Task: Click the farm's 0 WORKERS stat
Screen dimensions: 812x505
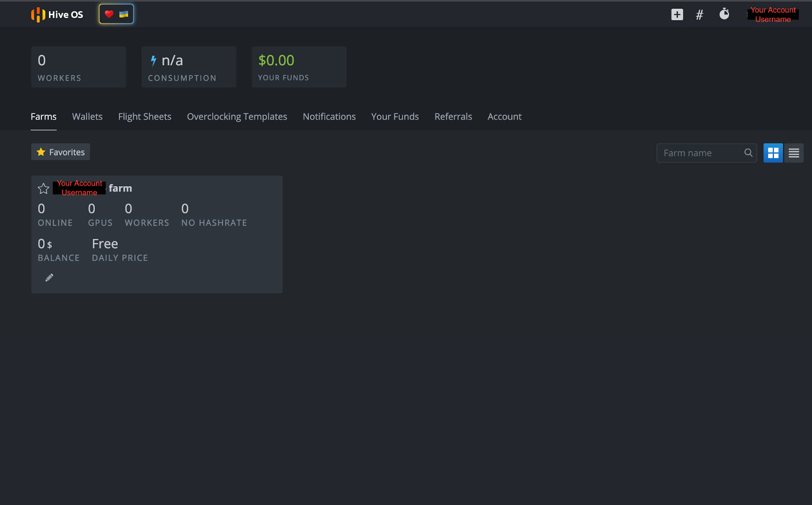Action: (x=147, y=215)
